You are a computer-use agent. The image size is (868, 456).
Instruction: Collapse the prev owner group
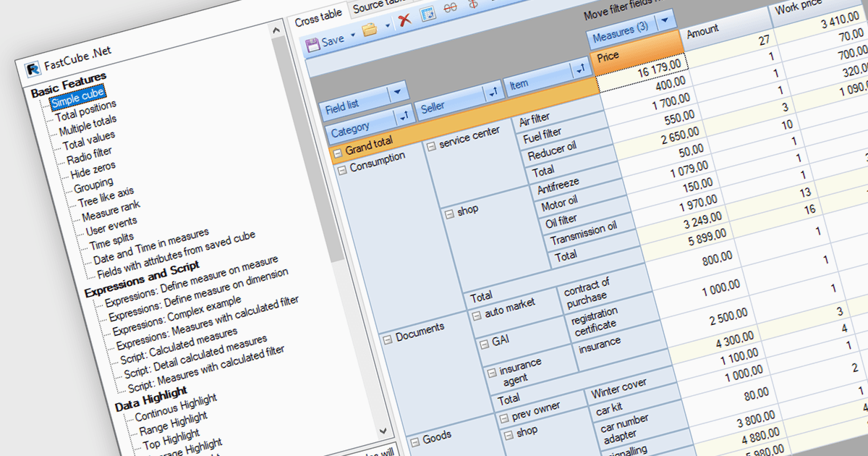(503, 418)
